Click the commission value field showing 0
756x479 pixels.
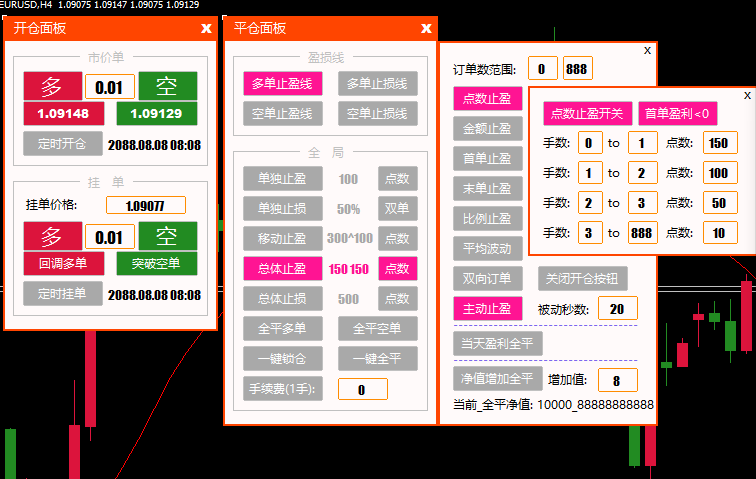(363, 389)
